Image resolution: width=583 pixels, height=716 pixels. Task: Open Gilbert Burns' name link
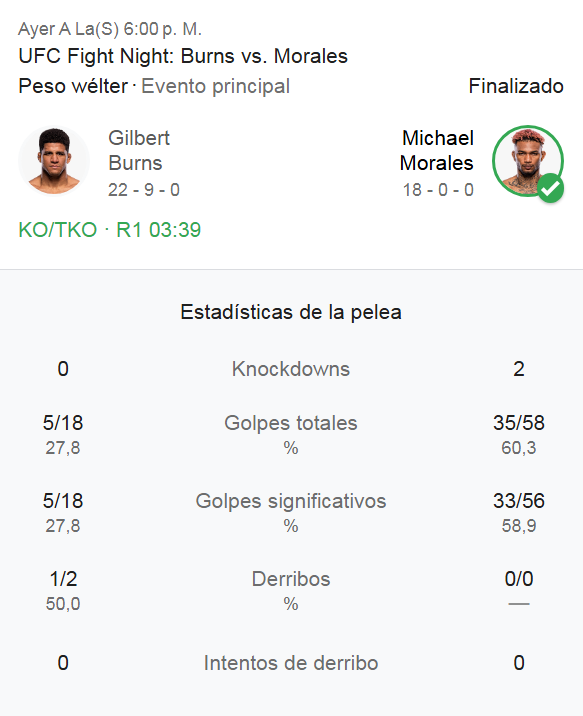(139, 151)
